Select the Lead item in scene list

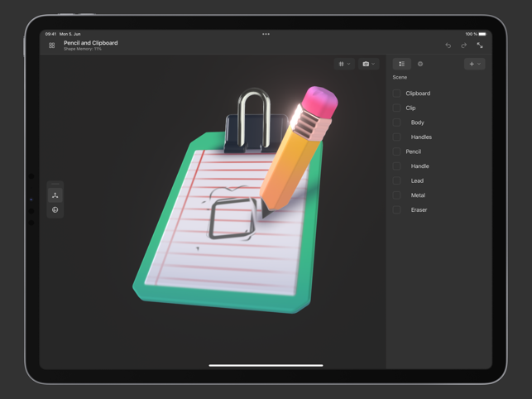pyautogui.click(x=417, y=180)
